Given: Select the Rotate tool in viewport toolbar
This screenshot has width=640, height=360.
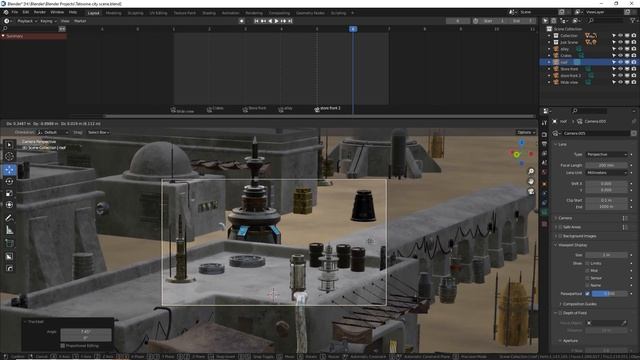Looking at the screenshot, I should tap(9, 182).
